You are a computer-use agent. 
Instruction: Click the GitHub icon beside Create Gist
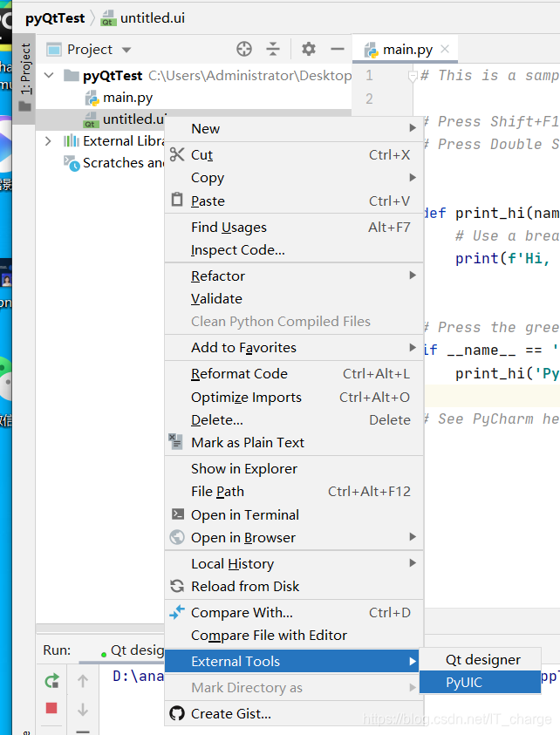(x=177, y=713)
